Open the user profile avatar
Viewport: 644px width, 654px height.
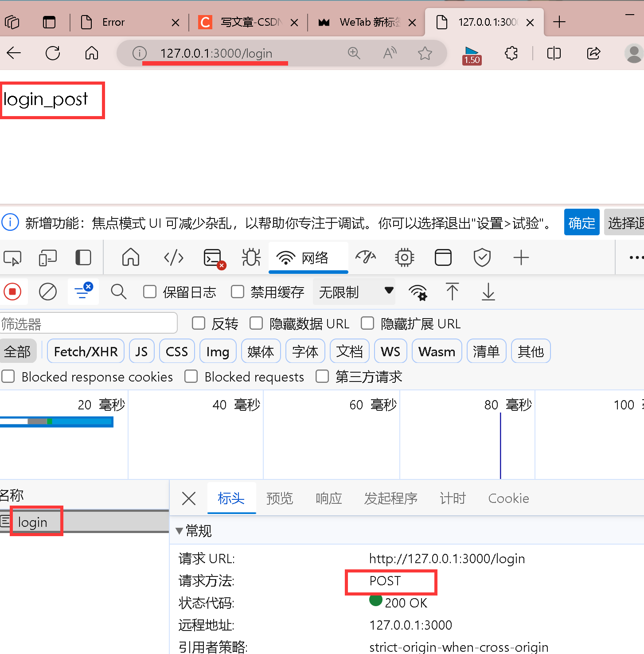coord(634,53)
